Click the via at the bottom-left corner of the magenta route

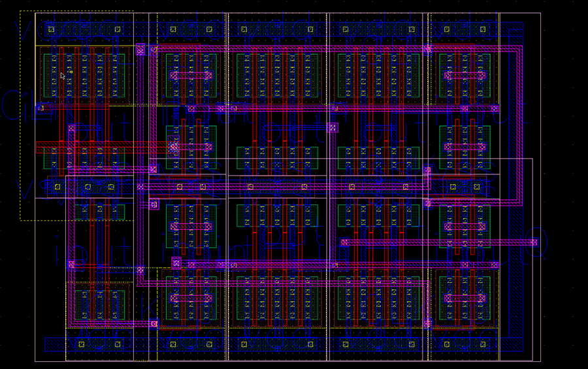click(154, 324)
